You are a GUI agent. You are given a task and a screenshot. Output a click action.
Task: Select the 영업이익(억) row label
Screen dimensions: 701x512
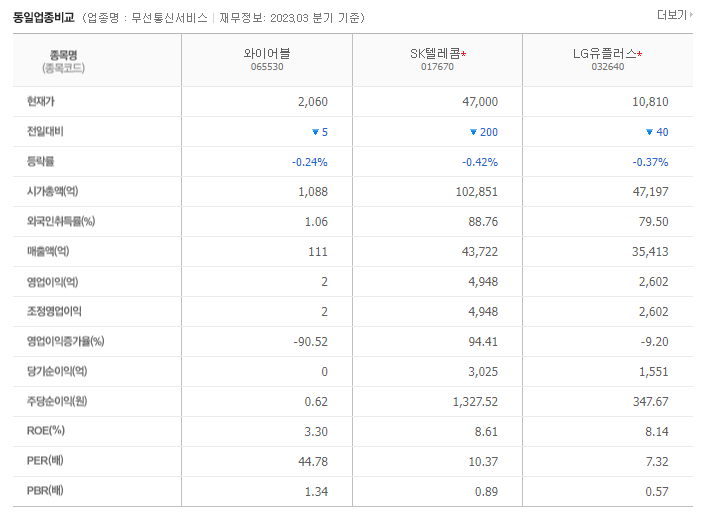click(x=53, y=282)
